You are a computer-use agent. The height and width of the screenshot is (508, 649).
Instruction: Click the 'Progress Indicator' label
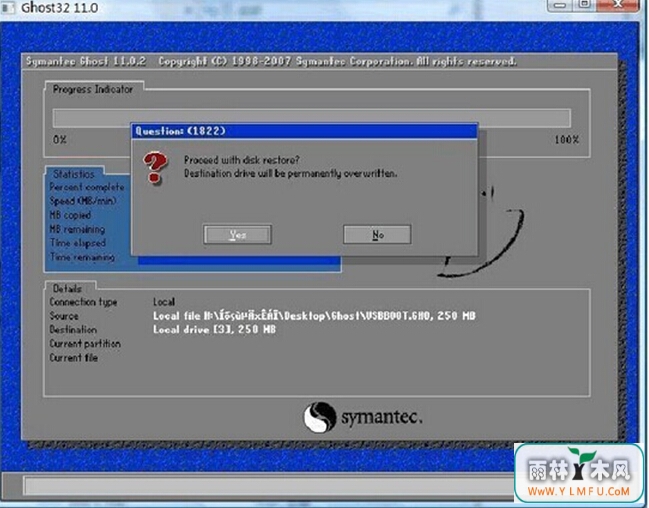[x=93, y=89]
